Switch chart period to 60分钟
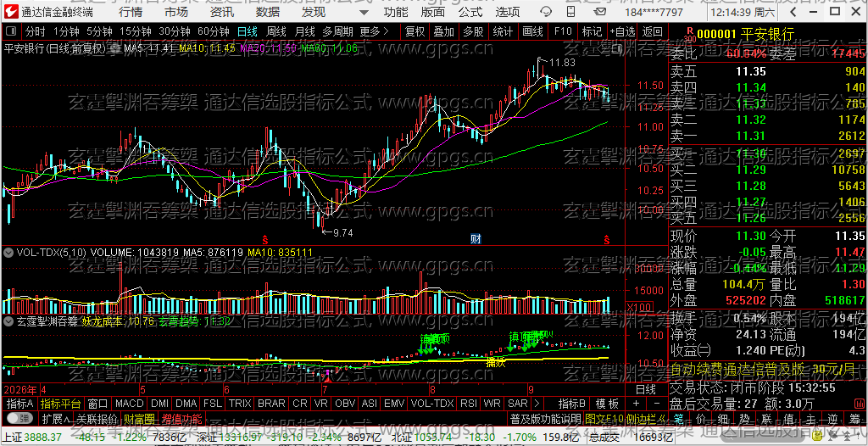Screen dimensions: 868x446 point(213,31)
